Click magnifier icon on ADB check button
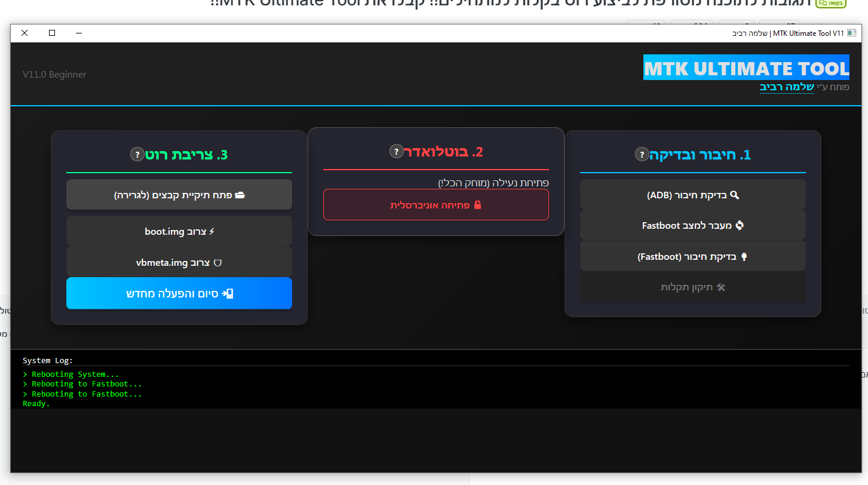Image resolution: width=868 pixels, height=485 pixels. click(x=735, y=195)
